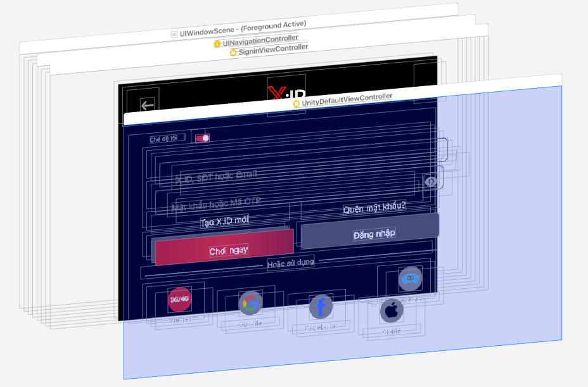
Task: Select the Google sign-in icon
Action: tap(249, 305)
